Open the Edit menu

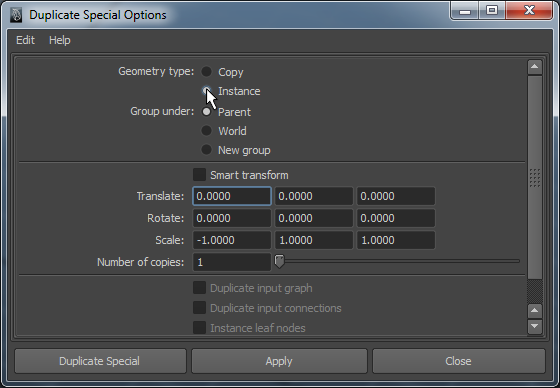(25, 40)
